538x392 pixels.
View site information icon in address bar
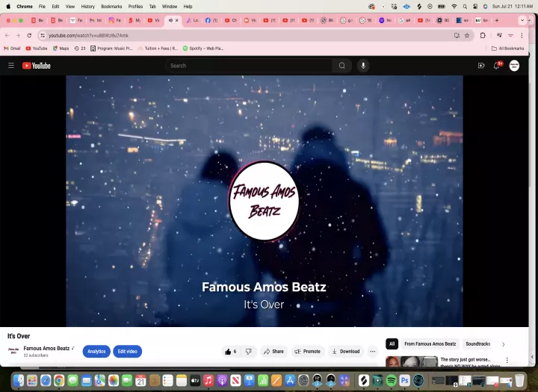pyautogui.click(x=42, y=35)
